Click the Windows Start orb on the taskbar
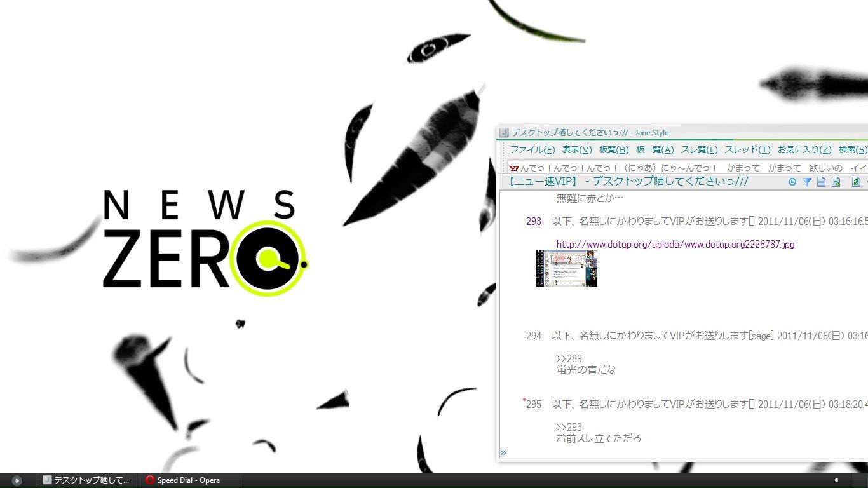Screen dimensions: 868x488 tap(17, 480)
